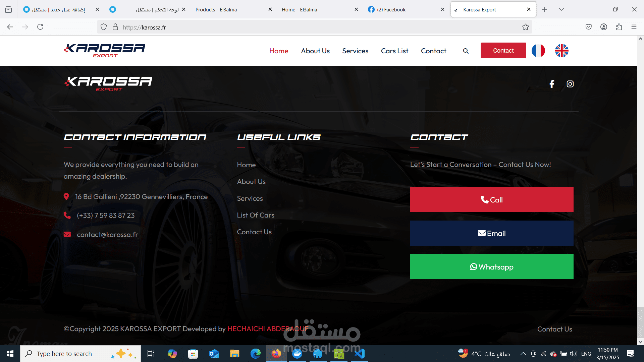Expand the list all tabs dropdown

pos(561,9)
